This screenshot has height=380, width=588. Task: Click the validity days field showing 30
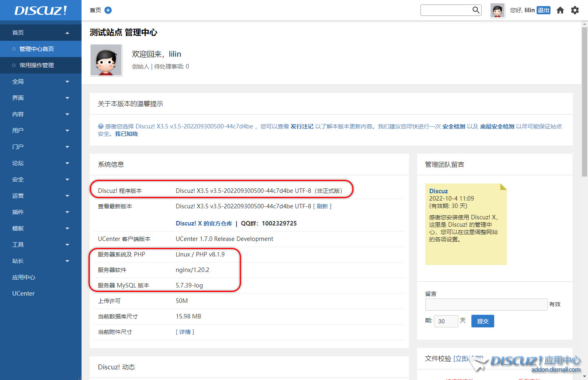(x=446, y=321)
